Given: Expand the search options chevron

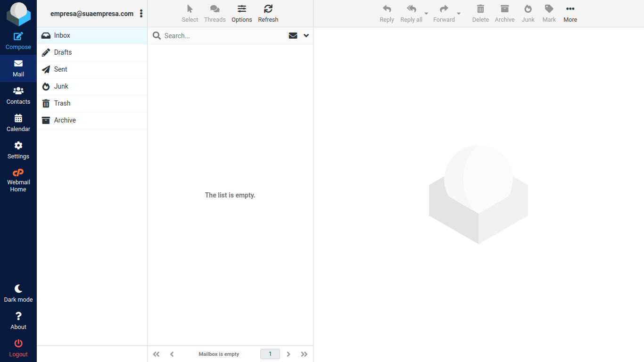Looking at the screenshot, I should [x=306, y=36].
